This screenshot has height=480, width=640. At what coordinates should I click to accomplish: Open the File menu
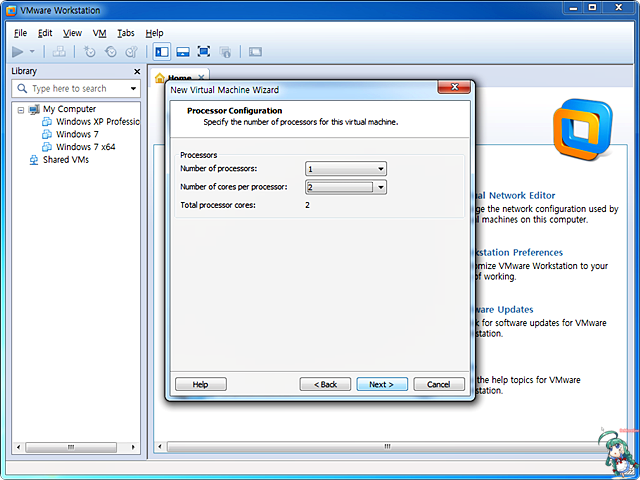coord(20,33)
